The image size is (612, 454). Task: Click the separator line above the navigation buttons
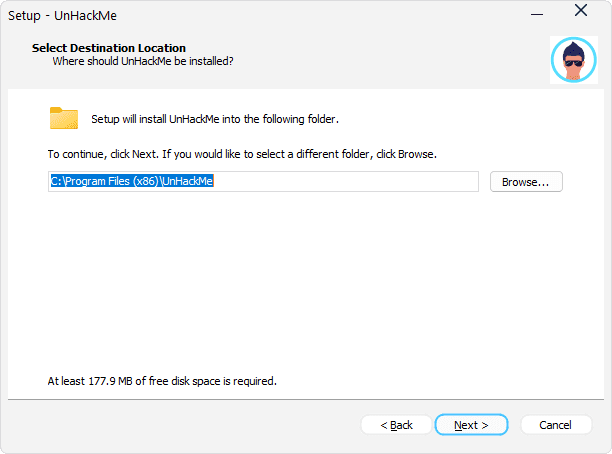[300, 398]
